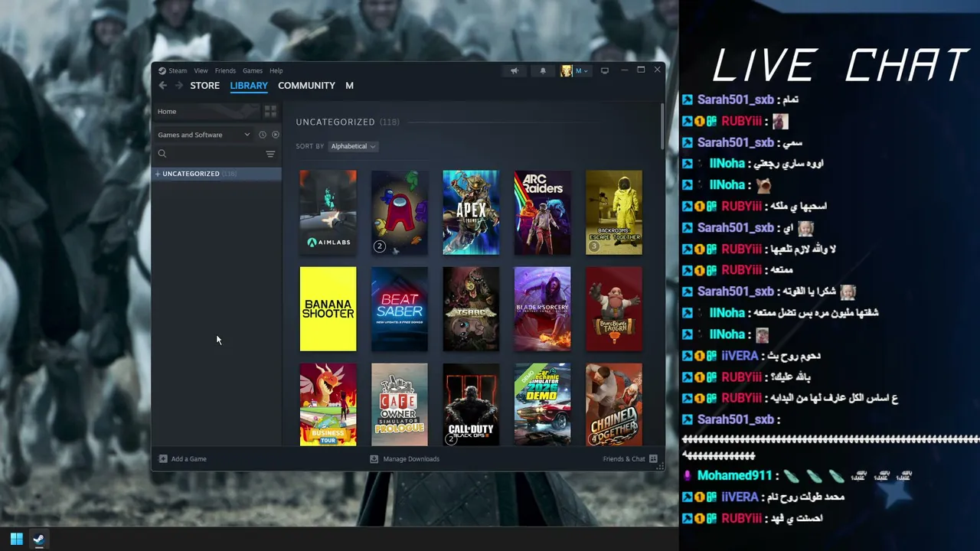This screenshot has height=551, width=980.
Task: Click the Steam icon on the taskbar
Action: click(39, 539)
